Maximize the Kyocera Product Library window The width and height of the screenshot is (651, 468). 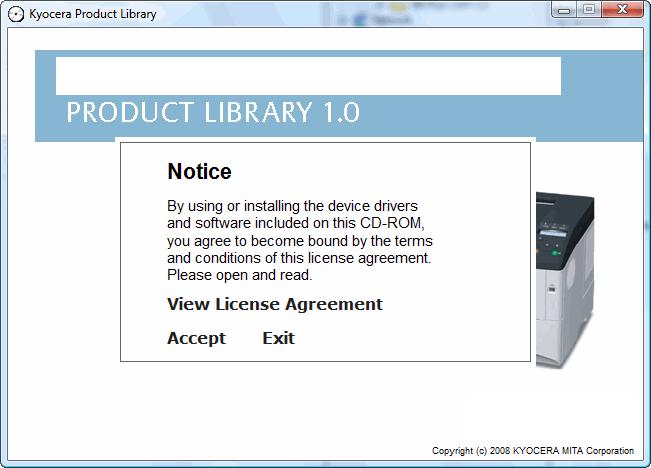(x=588, y=10)
